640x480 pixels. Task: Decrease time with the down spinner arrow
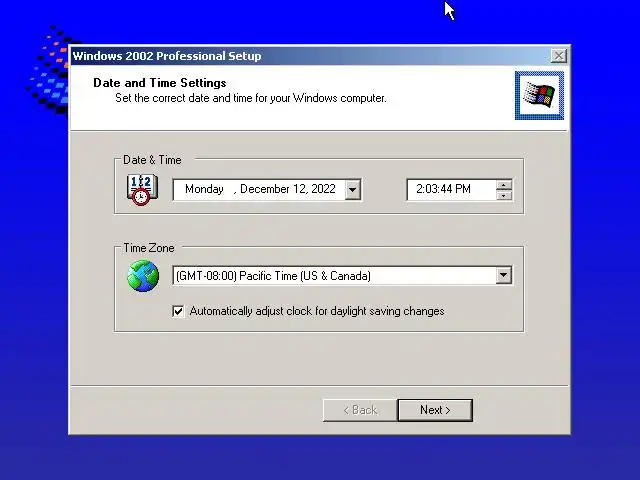pos(504,195)
